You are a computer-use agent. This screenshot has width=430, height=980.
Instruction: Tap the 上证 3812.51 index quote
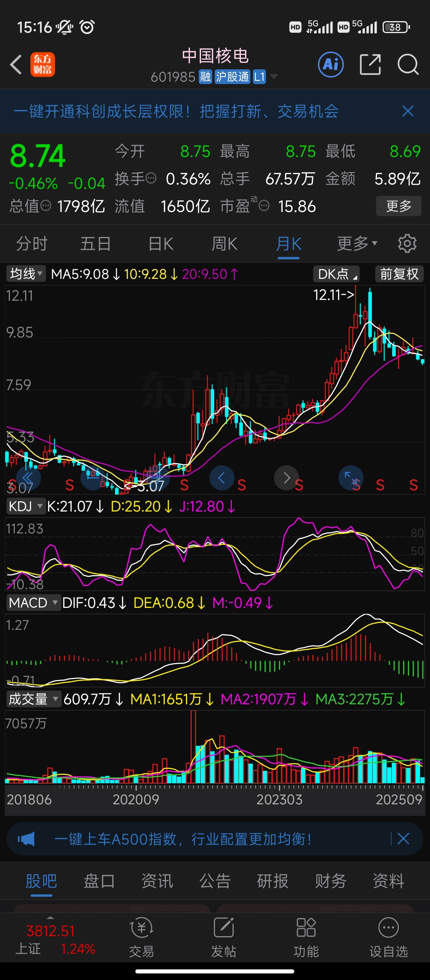[55, 939]
